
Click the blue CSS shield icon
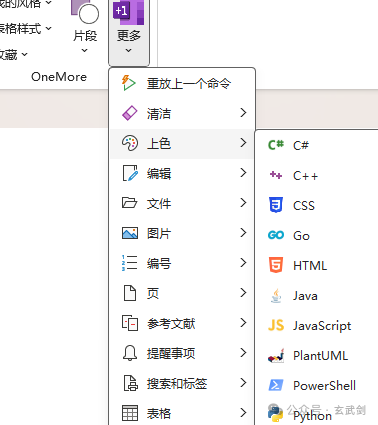276,205
